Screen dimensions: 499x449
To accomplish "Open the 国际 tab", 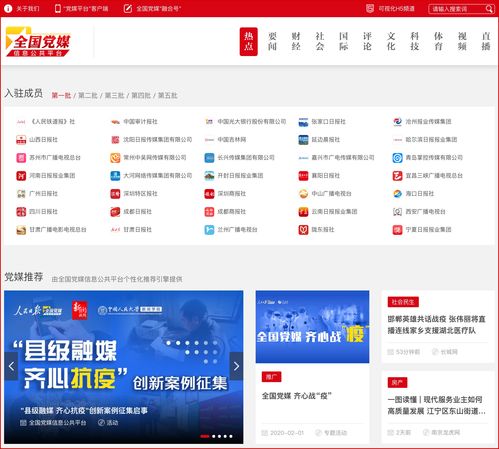I will (x=343, y=41).
